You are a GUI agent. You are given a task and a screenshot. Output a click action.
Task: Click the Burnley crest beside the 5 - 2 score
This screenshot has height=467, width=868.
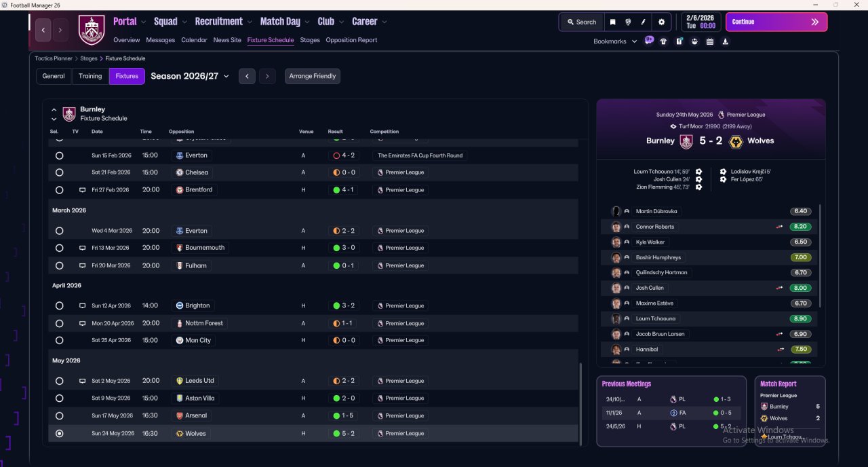pyautogui.click(x=686, y=141)
